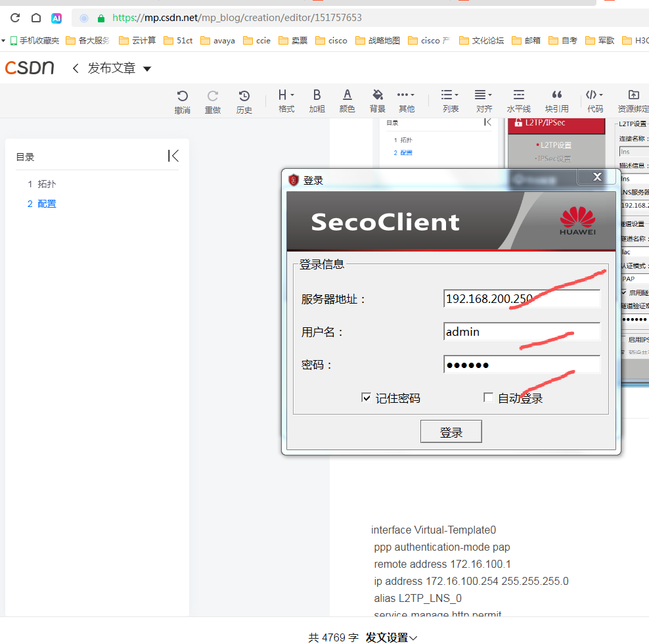Uncheck remember password in SecoClient

click(x=366, y=397)
